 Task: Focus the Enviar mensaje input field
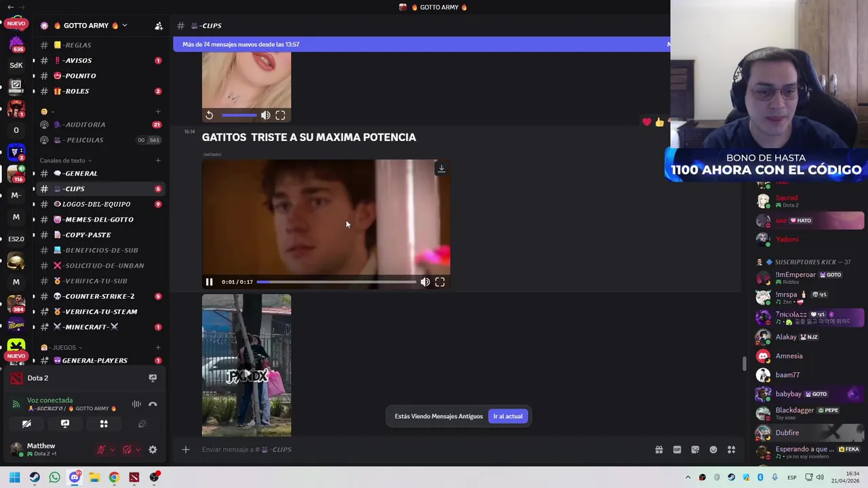[x=424, y=449]
